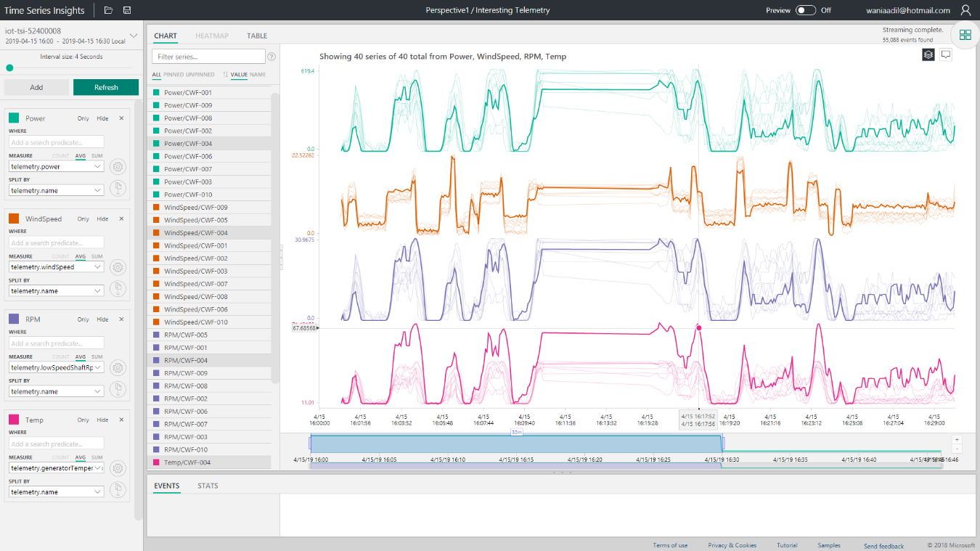This screenshot has width=980, height=551.
Task: Click the chart tooltip comment icon
Action: point(946,54)
